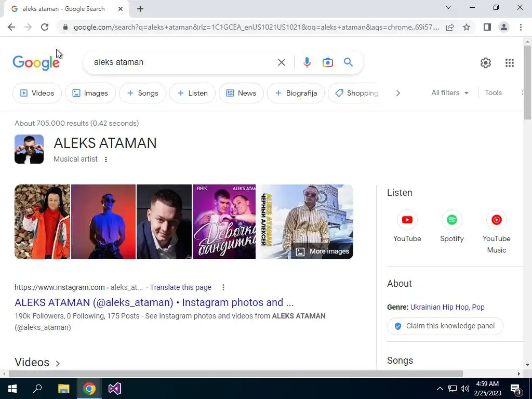
Task: Start voice search with microphone
Action: pos(307,62)
